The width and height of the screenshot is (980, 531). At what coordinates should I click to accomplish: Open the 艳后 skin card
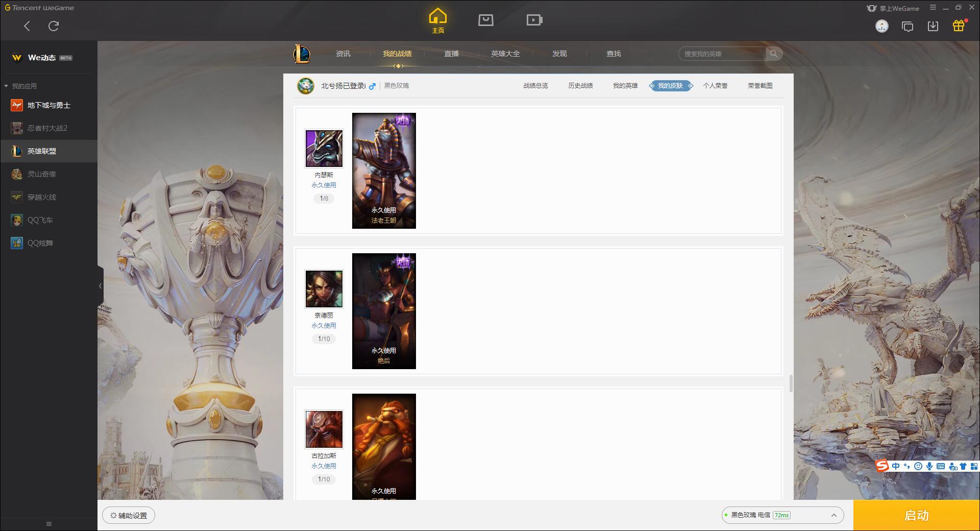point(384,311)
